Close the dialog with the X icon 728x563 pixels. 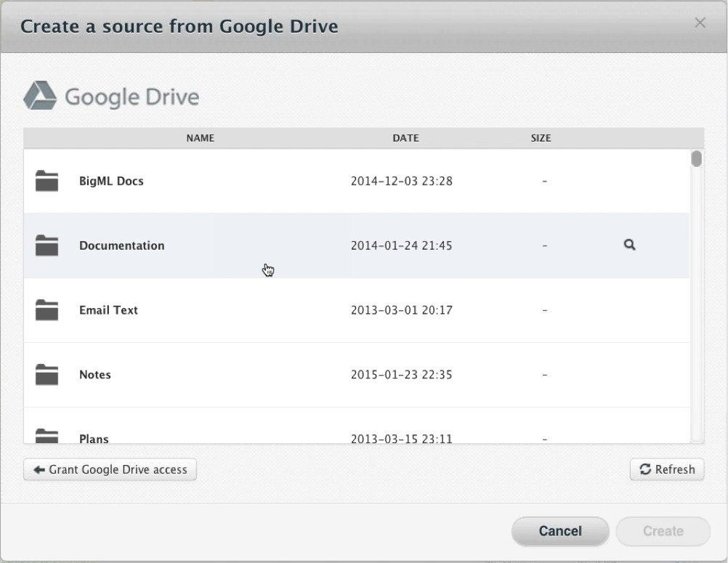[x=700, y=23]
